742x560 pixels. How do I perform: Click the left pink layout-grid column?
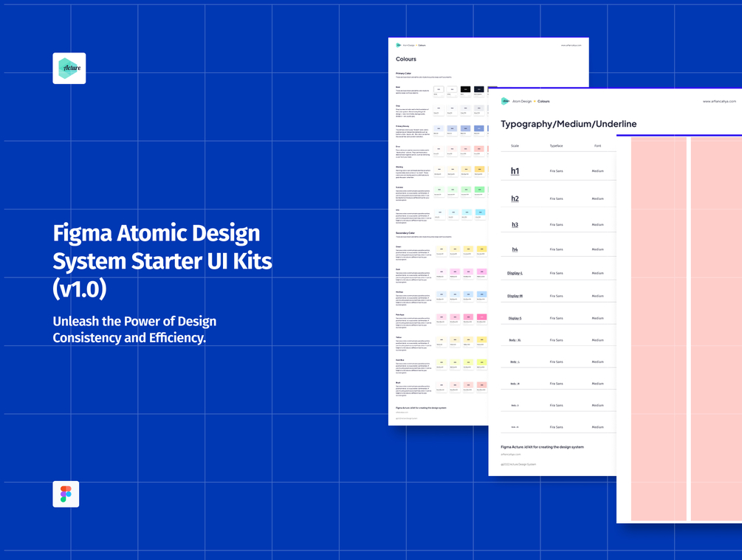click(659, 329)
